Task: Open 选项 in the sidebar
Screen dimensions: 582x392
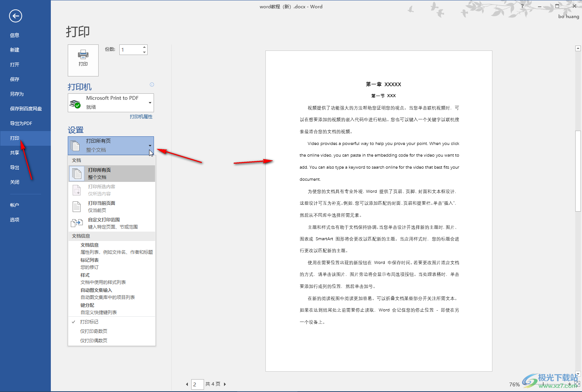Action: point(25,220)
